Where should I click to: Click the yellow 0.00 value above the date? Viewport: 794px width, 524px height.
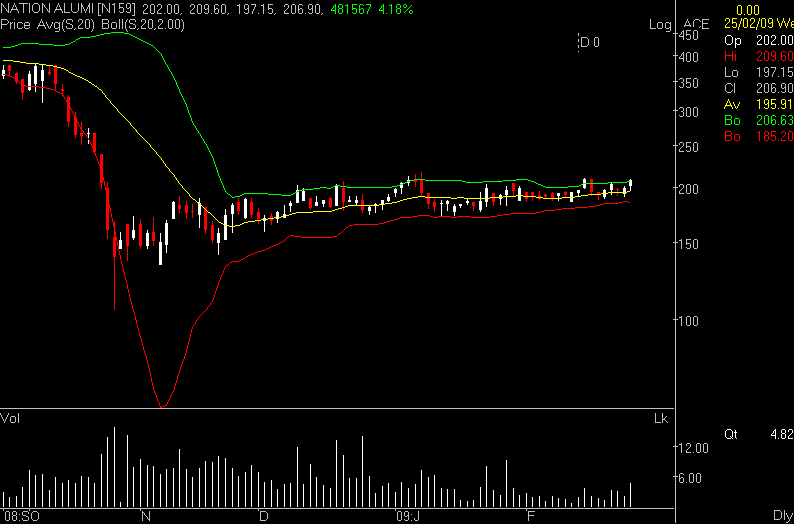click(748, 11)
